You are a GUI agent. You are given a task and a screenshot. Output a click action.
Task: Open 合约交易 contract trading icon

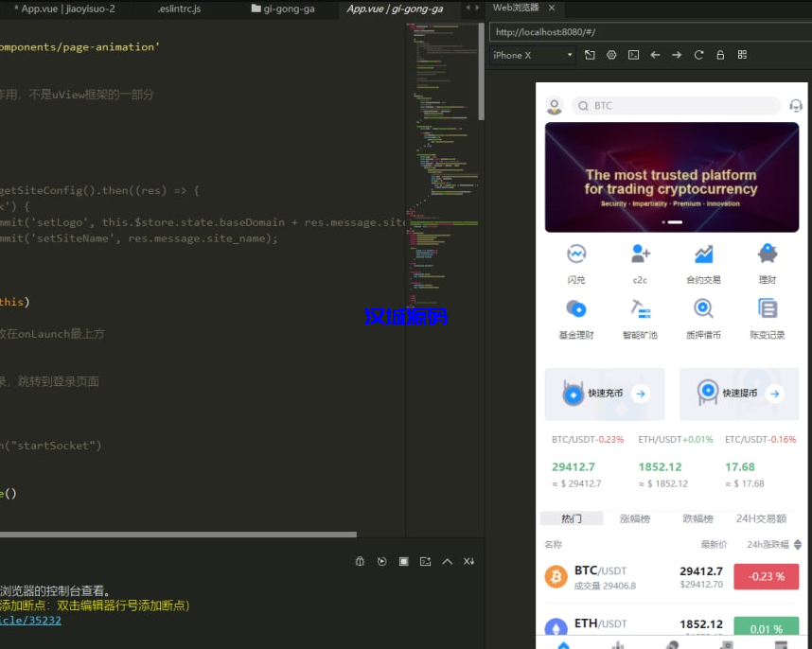point(703,254)
